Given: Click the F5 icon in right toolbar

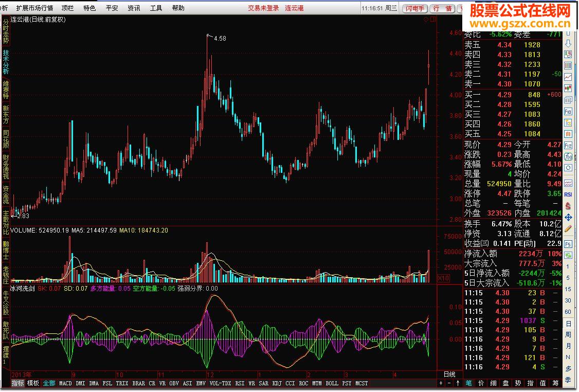Looking at the screenshot, I should (x=568, y=244).
